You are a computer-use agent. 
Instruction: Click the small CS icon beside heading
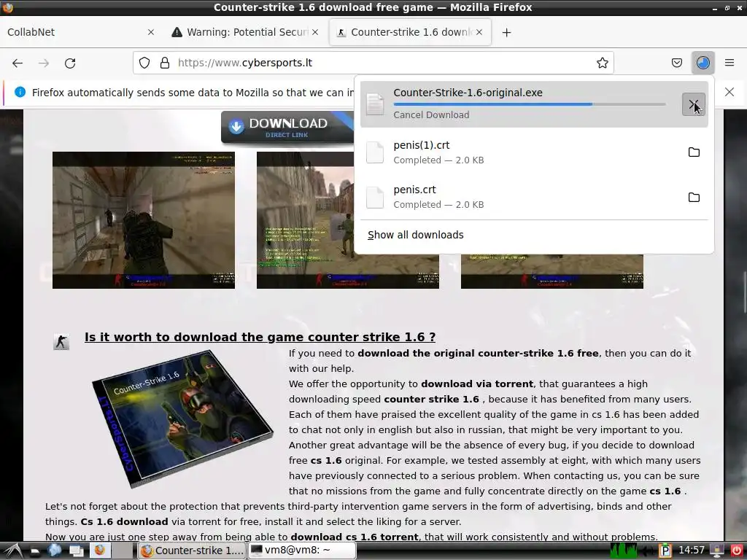click(61, 341)
